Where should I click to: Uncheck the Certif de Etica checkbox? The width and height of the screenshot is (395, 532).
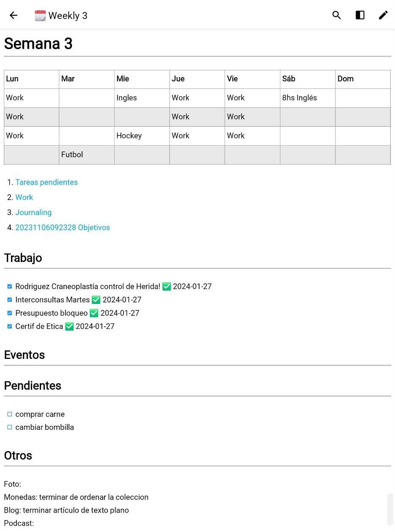tap(10, 326)
